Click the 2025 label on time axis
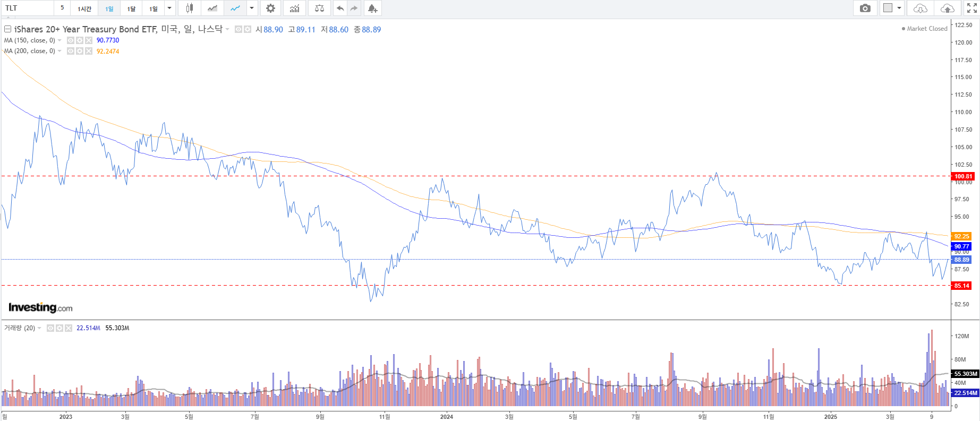This screenshot has height=421, width=980. click(x=831, y=416)
